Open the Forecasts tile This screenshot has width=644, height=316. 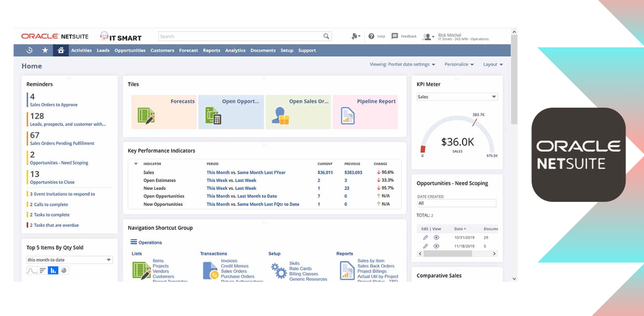coord(164,112)
